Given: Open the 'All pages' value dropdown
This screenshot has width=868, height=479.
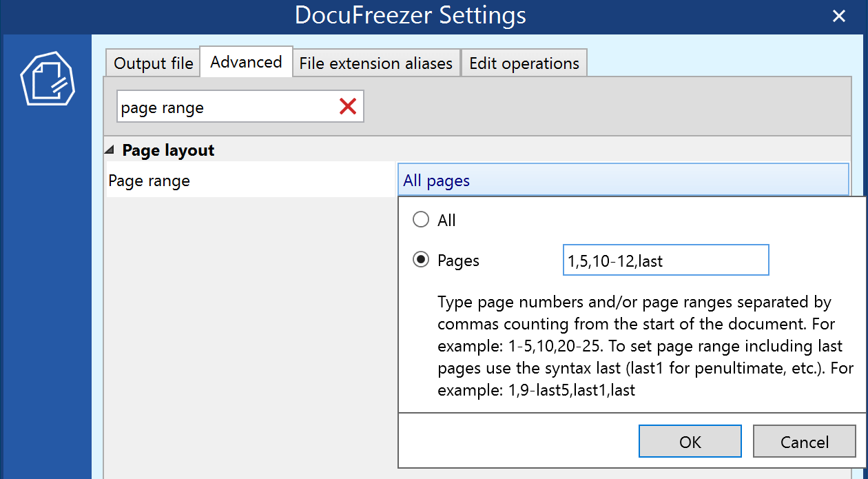Looking at the screenshot, I should 622,181.
